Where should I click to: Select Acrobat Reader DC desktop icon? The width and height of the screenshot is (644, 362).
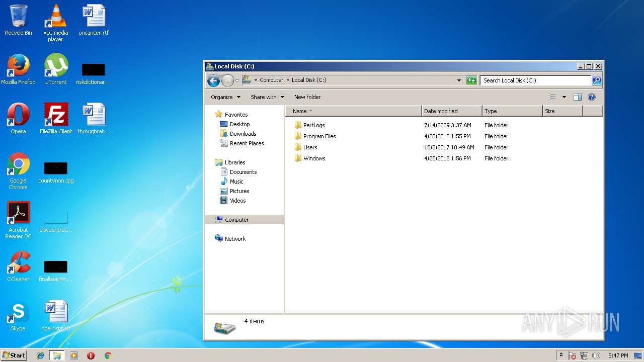click(x=18, y=220)
